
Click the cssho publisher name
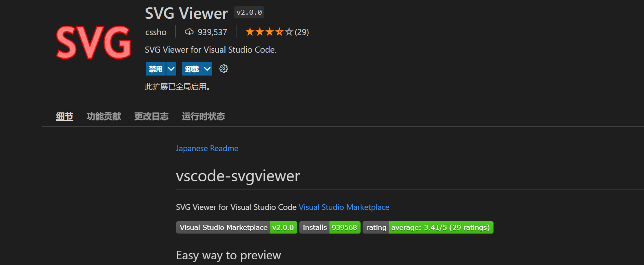pyautogui.click(x=156, y=32)
